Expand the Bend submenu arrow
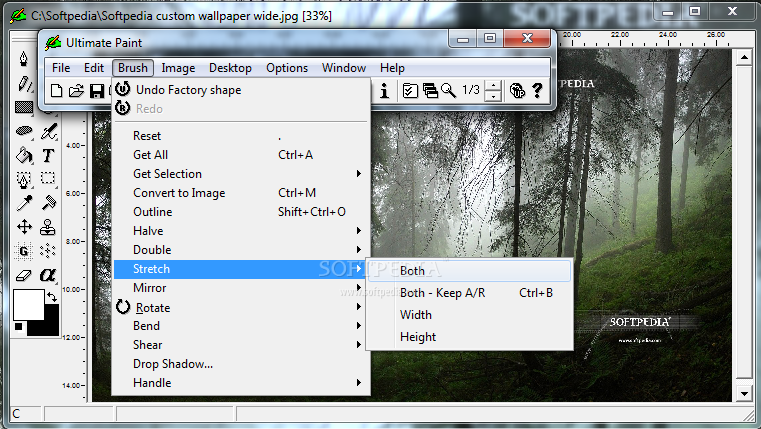 pyautogui.click(x=359, y=326)
